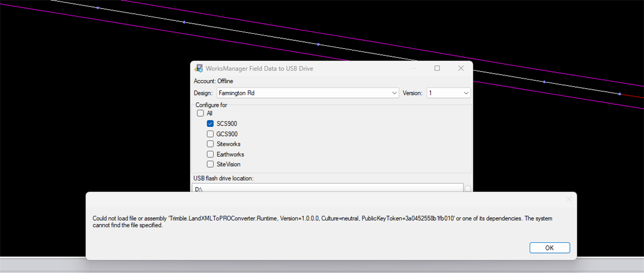
Task: Tick the Siteworks checkbox
Action: pyautogui.click(x=211, y=144)
